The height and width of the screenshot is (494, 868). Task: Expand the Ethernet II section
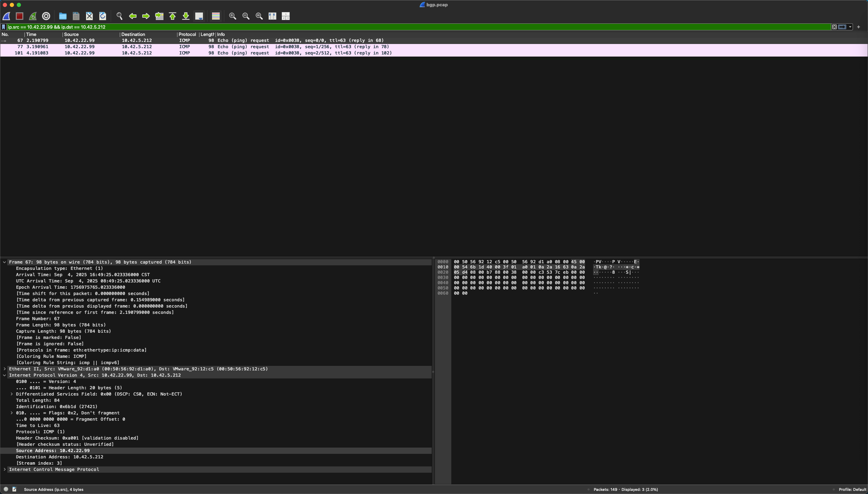(5, 369)
